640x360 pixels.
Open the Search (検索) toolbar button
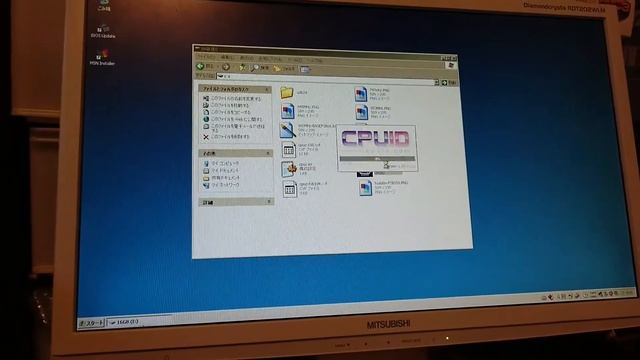(260, 68)
